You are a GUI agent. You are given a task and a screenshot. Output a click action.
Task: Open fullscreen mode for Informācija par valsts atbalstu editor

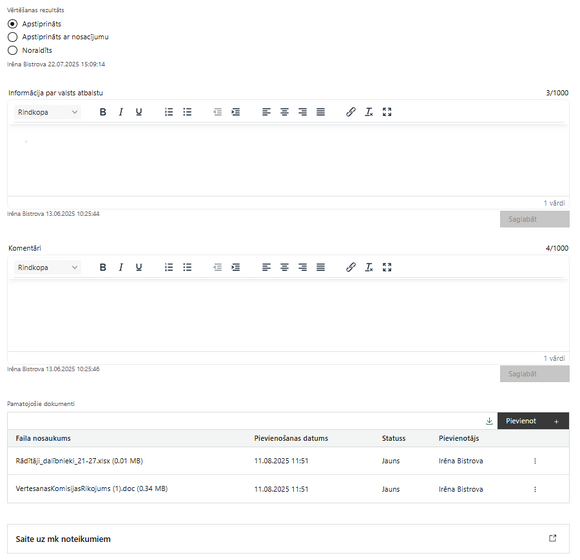tap(387, 112)
